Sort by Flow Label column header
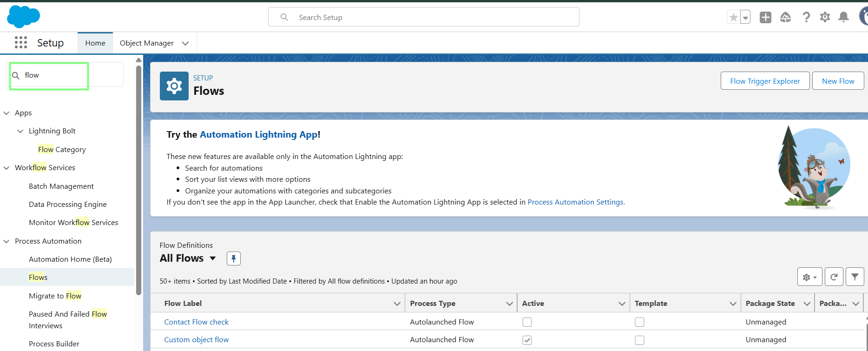Viewport: 868px width, 351px height. 183,303
